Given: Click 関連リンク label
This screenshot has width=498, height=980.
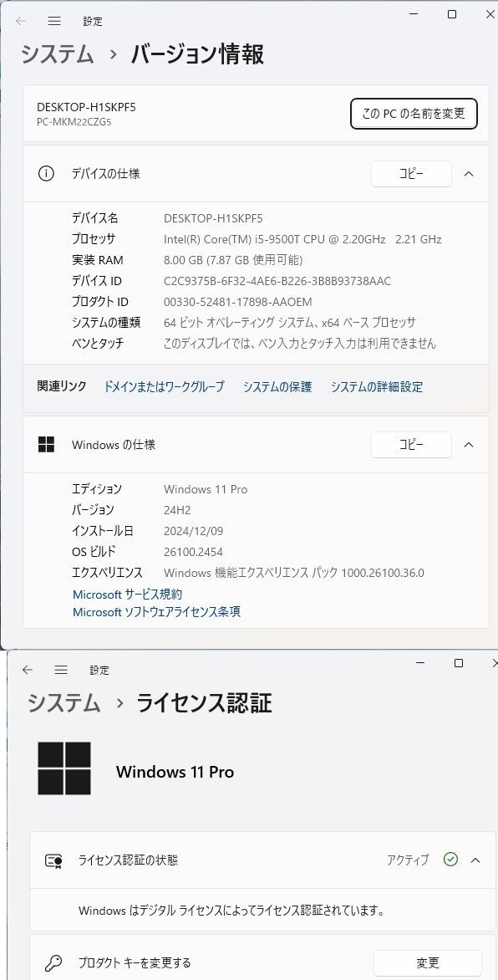Looking at the screenshot, I should [62, 386].
